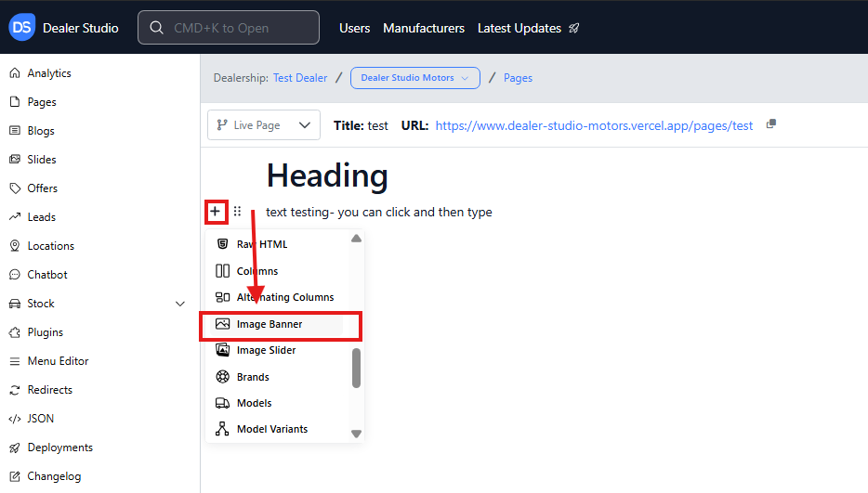Open the Plugins sidebar item

pos(45,332)
